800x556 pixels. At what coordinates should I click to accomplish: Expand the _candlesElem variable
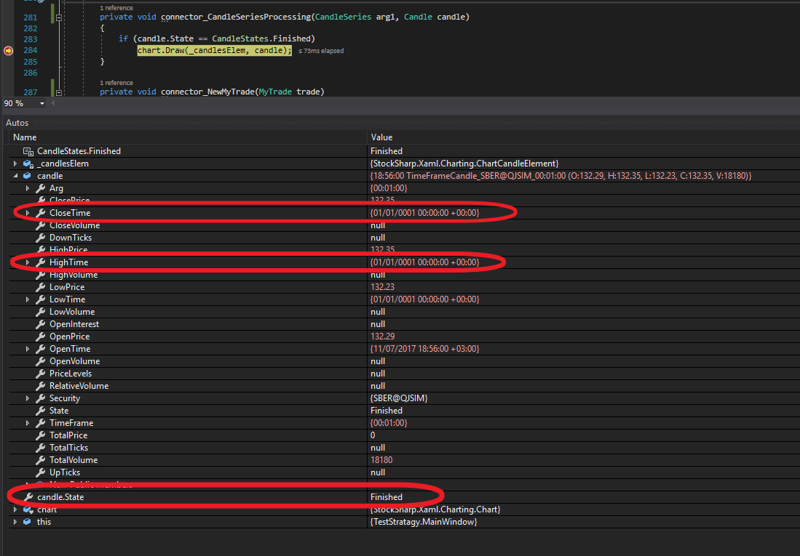15,164
